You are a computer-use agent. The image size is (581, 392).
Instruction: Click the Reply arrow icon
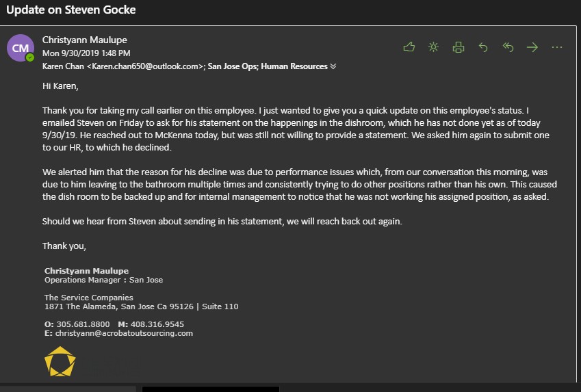tap(483, 47)
